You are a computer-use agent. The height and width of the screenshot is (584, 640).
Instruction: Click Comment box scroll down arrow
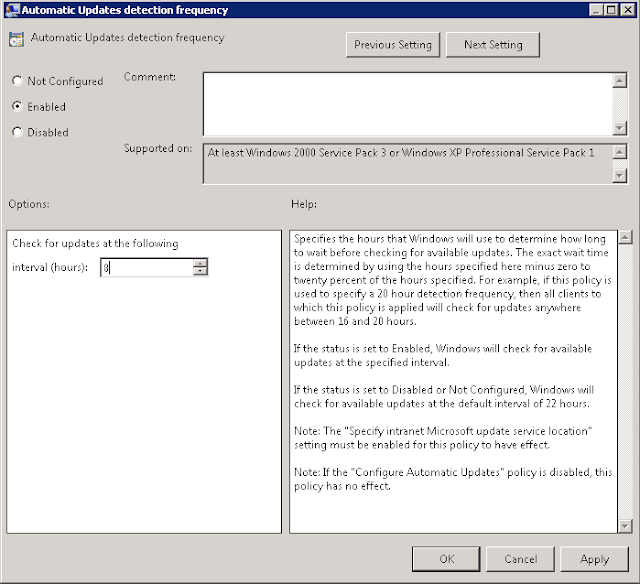tap(620, 128)
